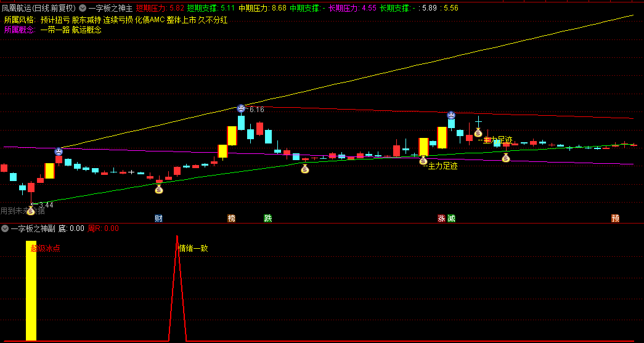
Task: Click the 整体上市 style tag
Action: coord(182,20)
